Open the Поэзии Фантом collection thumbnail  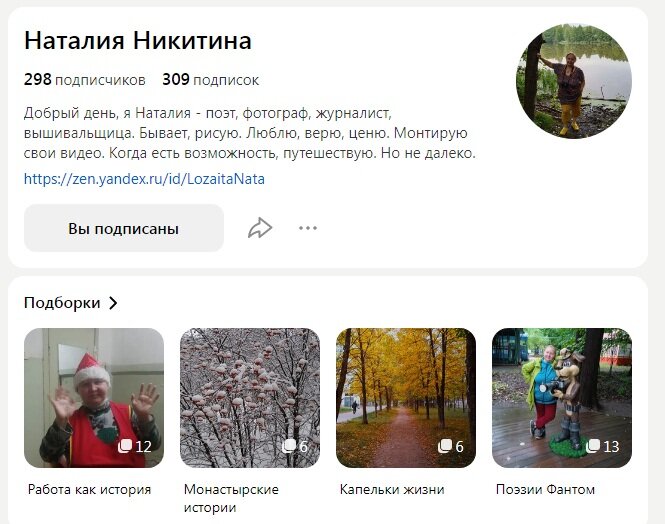point(562,398)
